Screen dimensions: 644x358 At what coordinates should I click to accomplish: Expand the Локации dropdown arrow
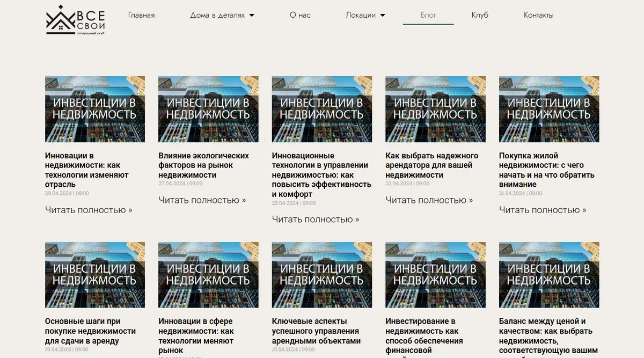[383, 16]
